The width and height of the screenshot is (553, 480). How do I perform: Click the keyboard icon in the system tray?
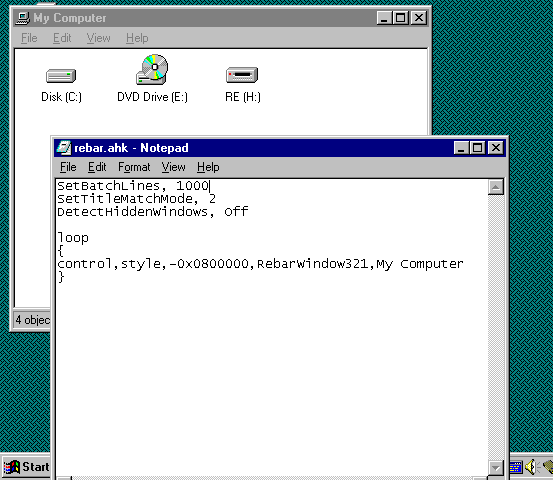tap(516, 468)
